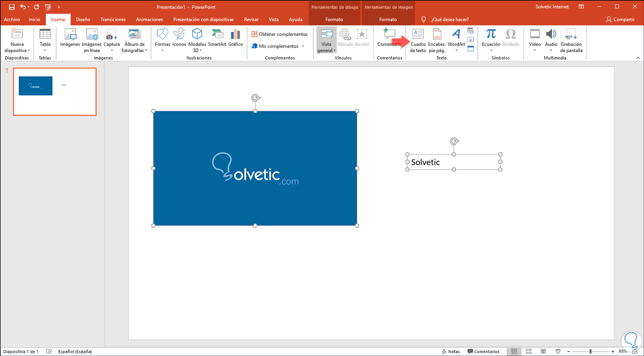Image resolution: width=644 pixels, height=356 pixels.
Task: Open Álbum de fotografías
Action: pyautogui.click(x=134, y=40)
